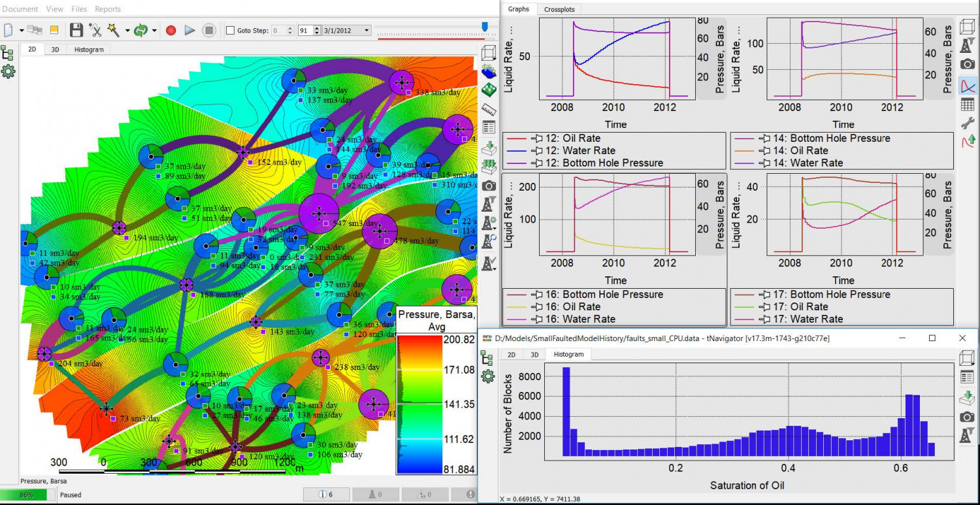Start simulation with the Play button

[x=189, y=30]
